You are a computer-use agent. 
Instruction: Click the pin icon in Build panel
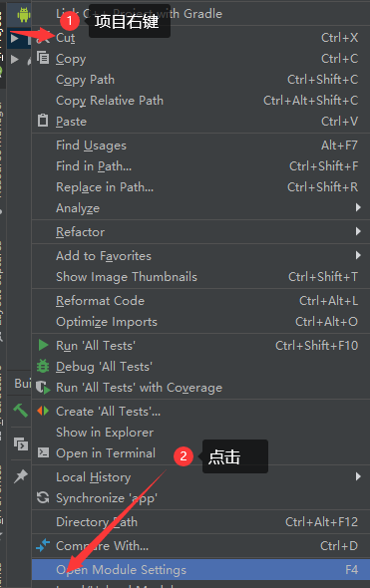coord(21,476)
